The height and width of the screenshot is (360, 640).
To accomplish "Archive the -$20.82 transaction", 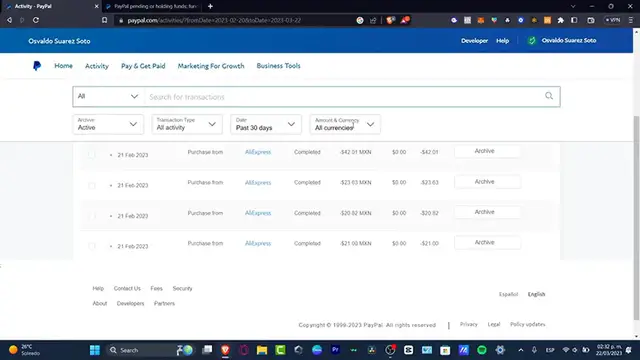I will 487,212.
